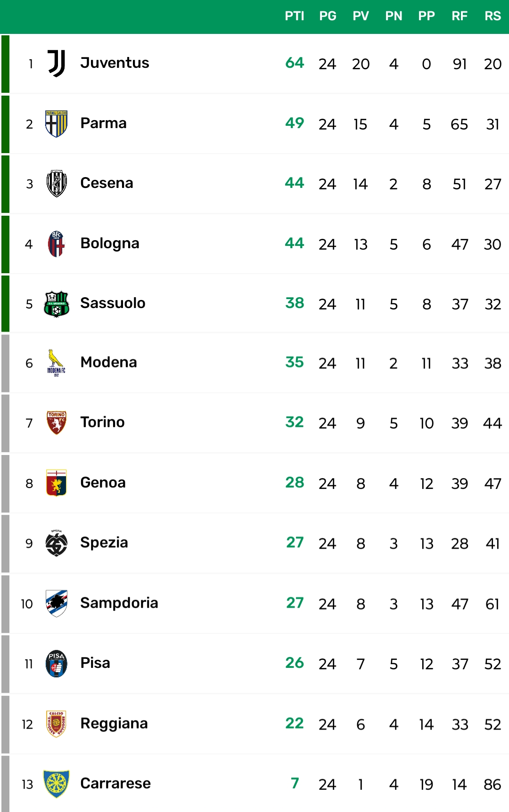Click the Cesena club crest
Image resolution: width=509 pixels, height=812 pixels.
(x=57, y=184)
